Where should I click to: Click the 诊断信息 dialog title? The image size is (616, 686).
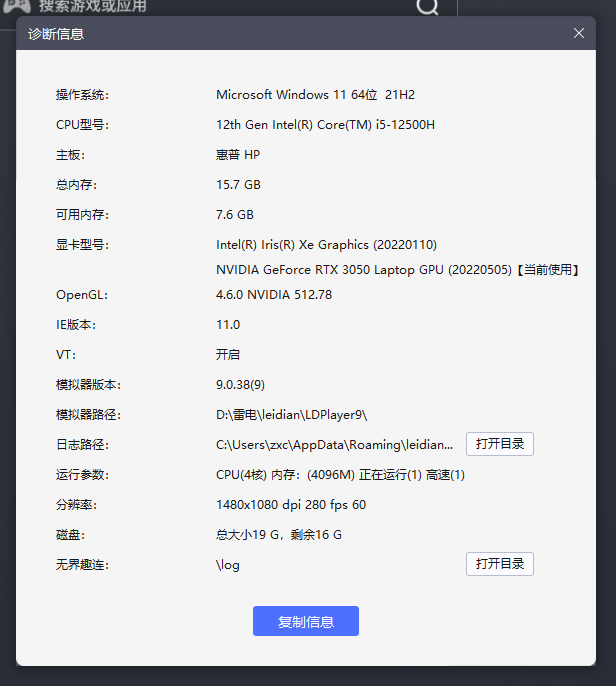[x=56, y=34]
